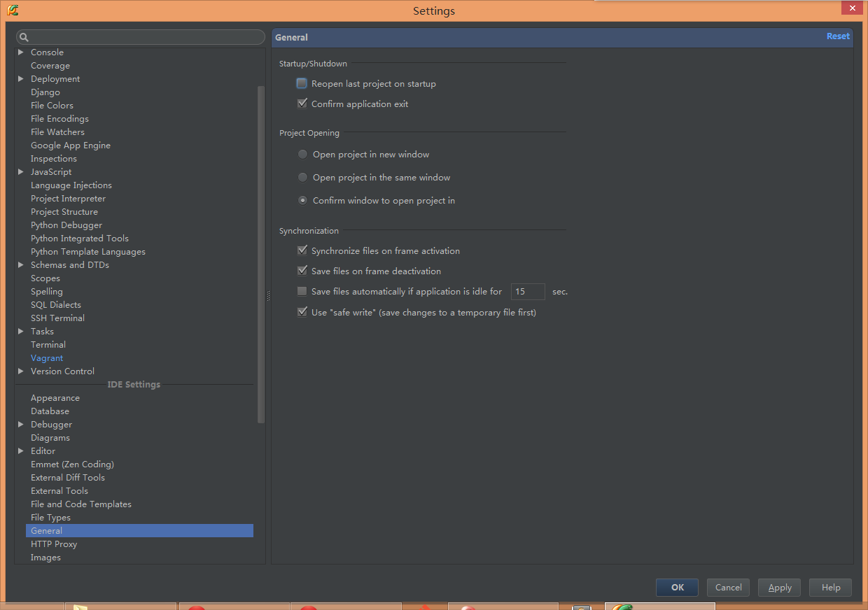
Task: Focus the settings search field
Action: (141, 37)
